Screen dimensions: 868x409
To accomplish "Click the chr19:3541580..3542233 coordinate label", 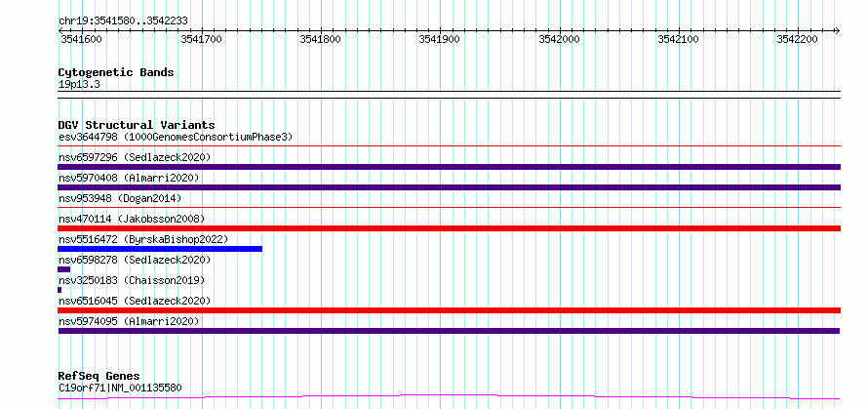I will pyautogui.click(x=123, y=20).
